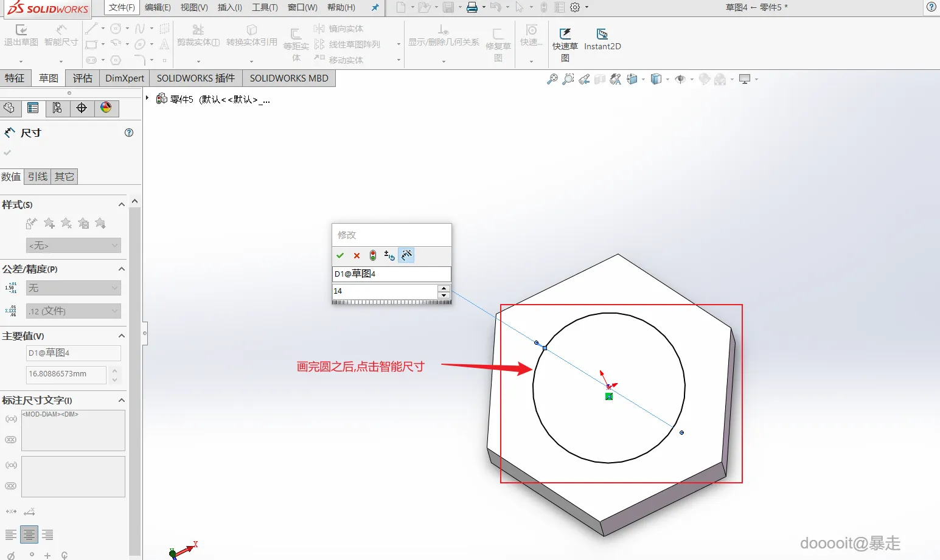The height and width of the screenshot is (560, 940).
Task: Toggle left justify for dimension text
Action: coord(11,534)
